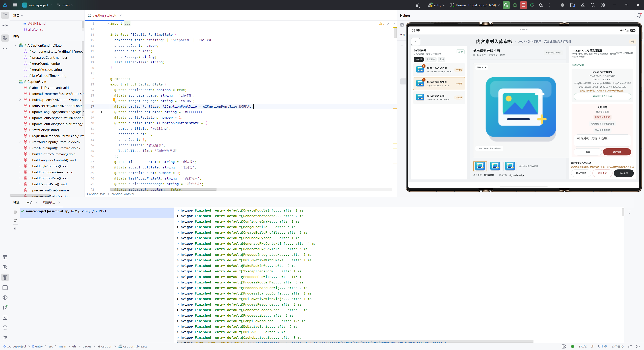Open the Git version control tool window icon
The image size is (644, 350).
tap(5, 338)
